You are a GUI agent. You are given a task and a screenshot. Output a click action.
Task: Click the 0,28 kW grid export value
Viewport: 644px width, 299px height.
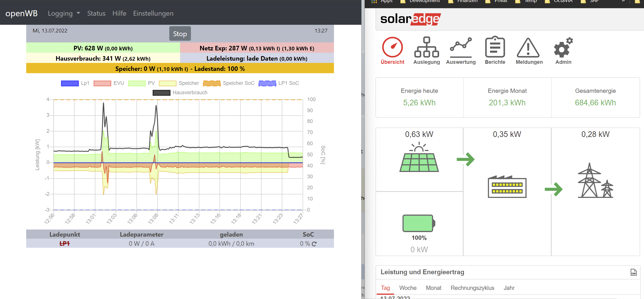point(595,134)
